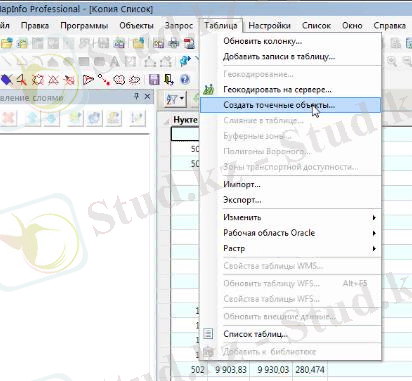The image size is (412, 381).
Task: Open the Настройки menu
Action: click(x=269, y=26)
